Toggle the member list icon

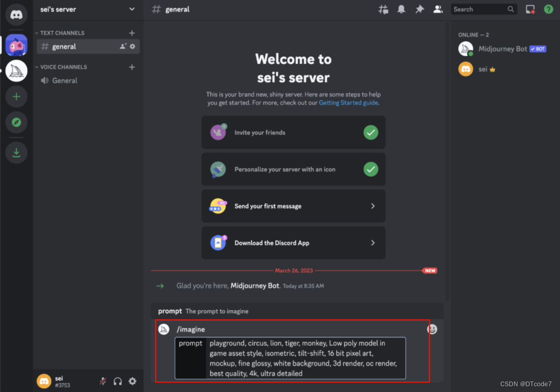(x=438, y=9)
